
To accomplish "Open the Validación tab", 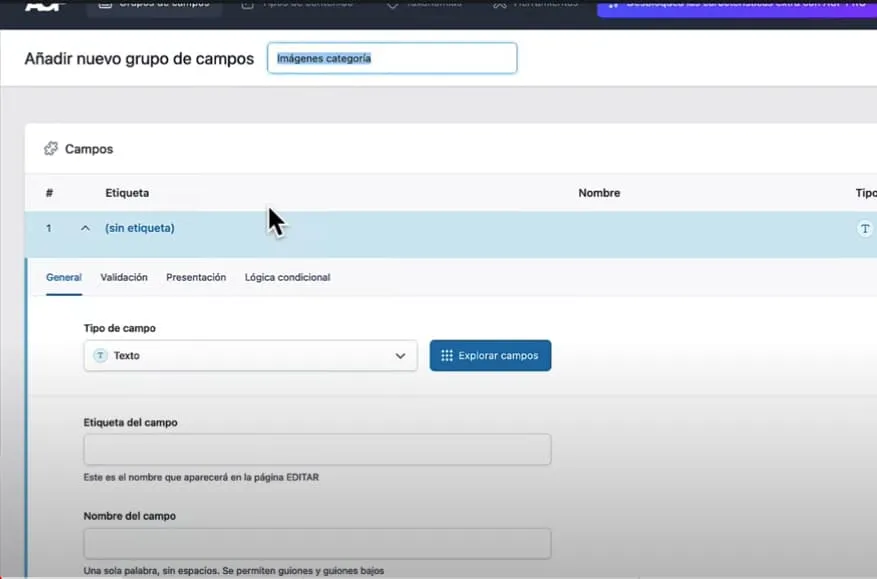I will pos(124,277).
